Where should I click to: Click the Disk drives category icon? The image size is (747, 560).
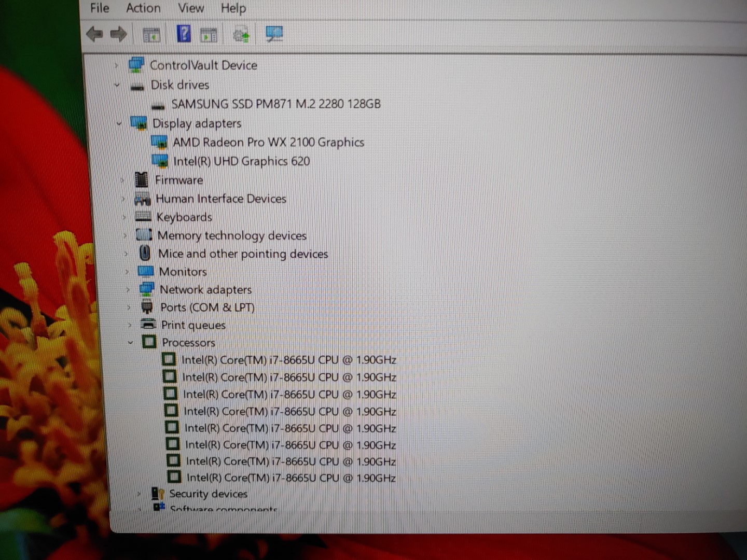point(137,87)
